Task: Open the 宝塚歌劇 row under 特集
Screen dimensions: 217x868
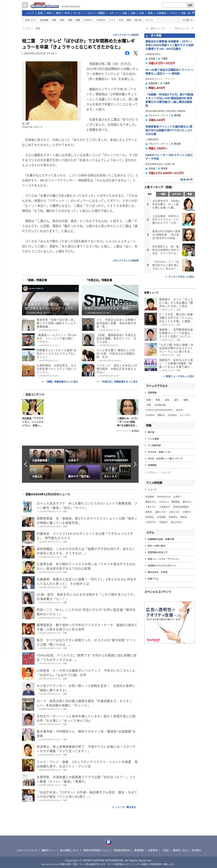Action: pyautogui.click(x=170, y=465)
